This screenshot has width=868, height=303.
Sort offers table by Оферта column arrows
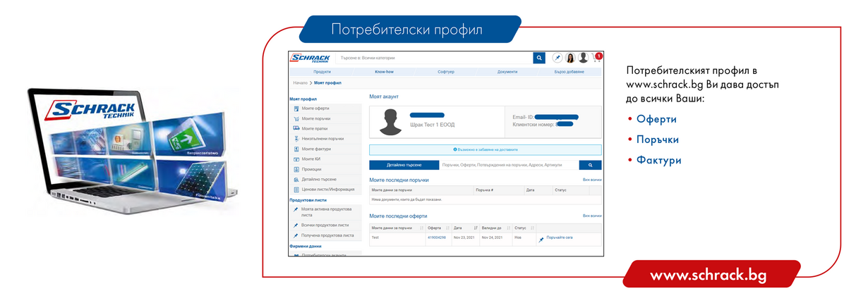pyautogui.click(x=447, y=228)
